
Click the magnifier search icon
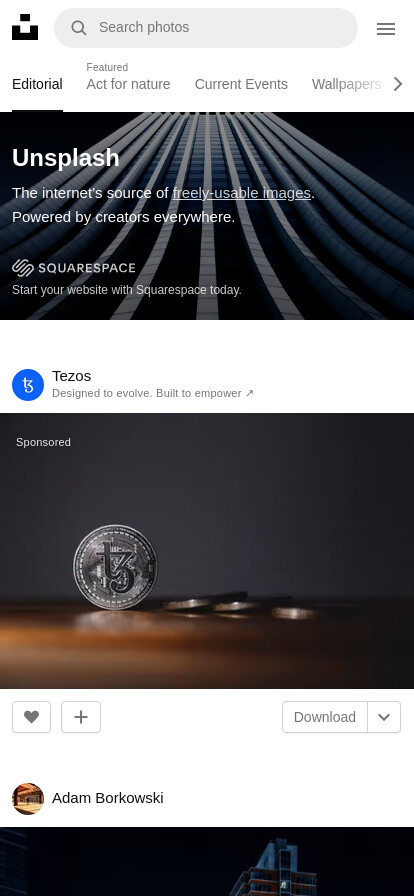pyautogui.click(x=79, y=27)
